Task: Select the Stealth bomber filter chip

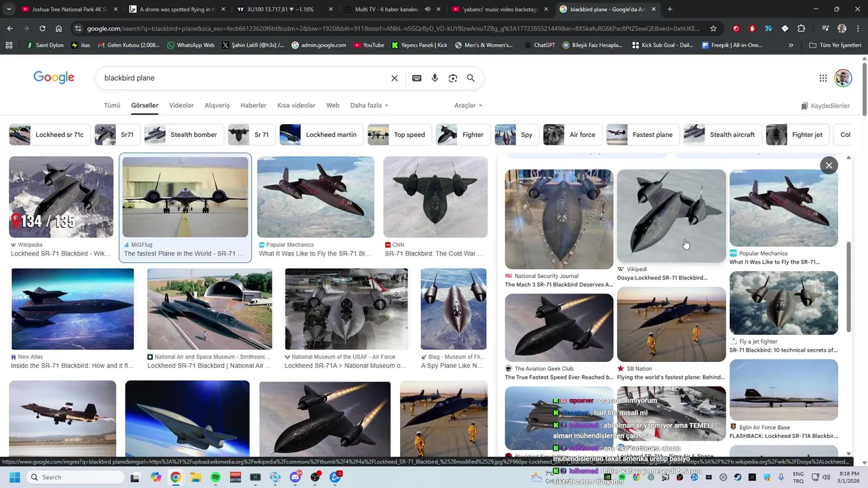Action: (x=183, y=135)
